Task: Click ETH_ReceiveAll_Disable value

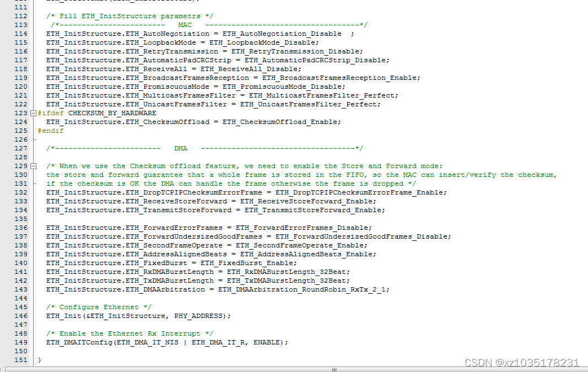Action: click(250, 69)
